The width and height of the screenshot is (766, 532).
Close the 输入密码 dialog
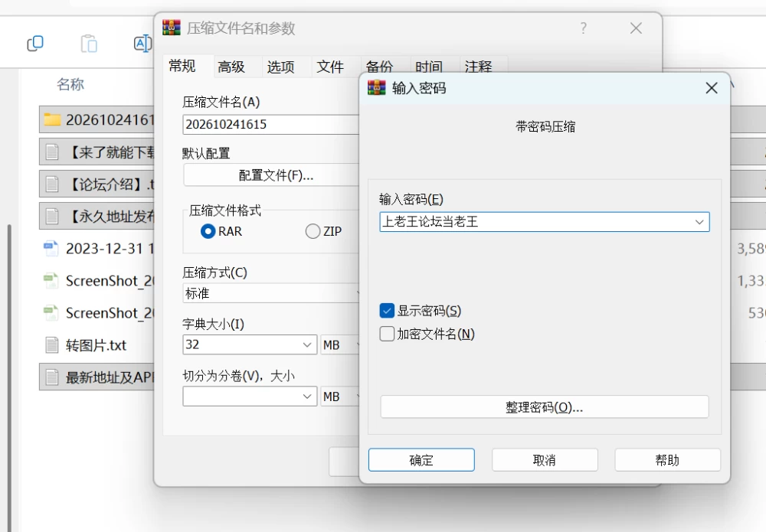point(712,88)
